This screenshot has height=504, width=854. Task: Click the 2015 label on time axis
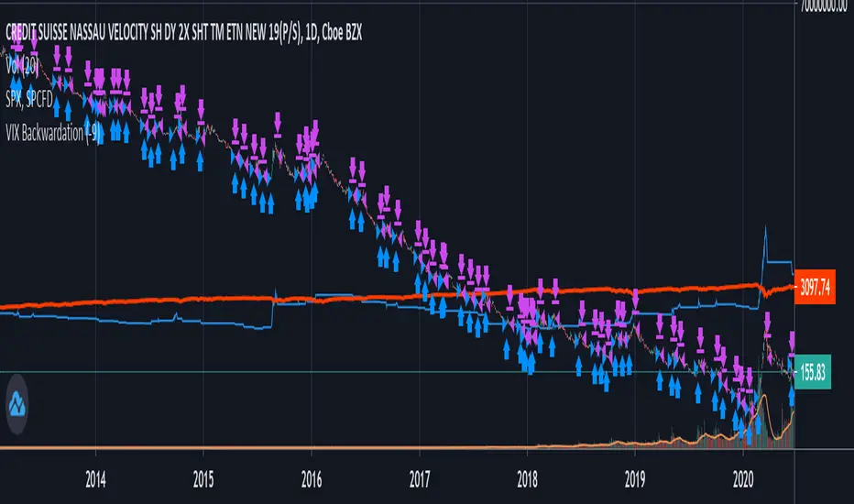pyautogui.click(x=203, y=479)
